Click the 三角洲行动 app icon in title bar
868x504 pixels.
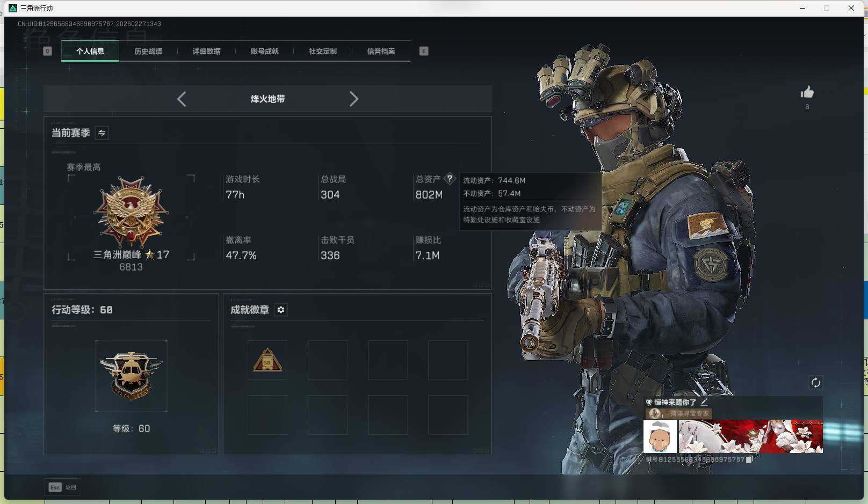[x=13, y=8]
